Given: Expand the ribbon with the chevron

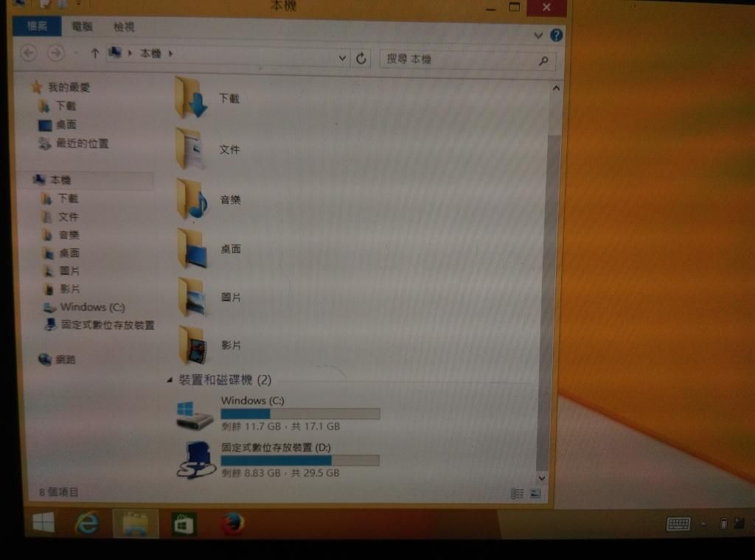Looking at the screenshot, I should (x=537, y=35).
